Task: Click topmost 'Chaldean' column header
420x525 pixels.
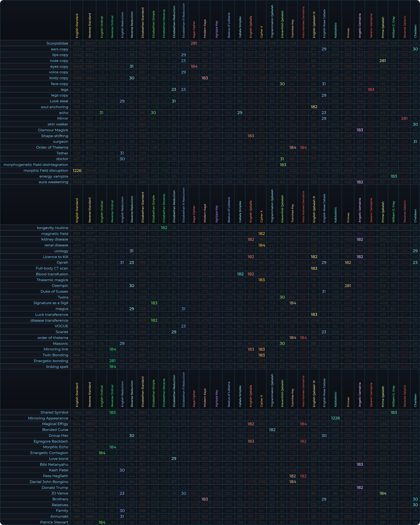Action: pyautogui.click(x=415, y=31)
